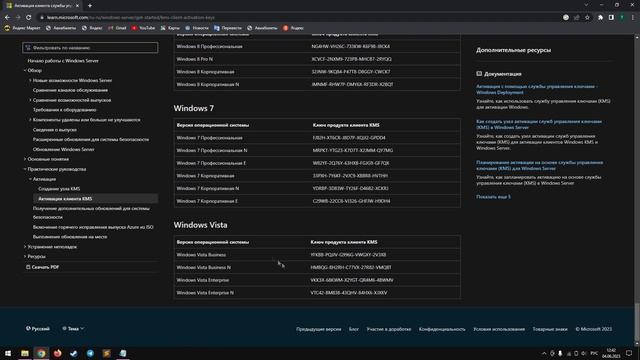The height and width of the screenshot is (360, 640).
Task: Click the Фильтровать по названию field
Action: pos(90,48)
